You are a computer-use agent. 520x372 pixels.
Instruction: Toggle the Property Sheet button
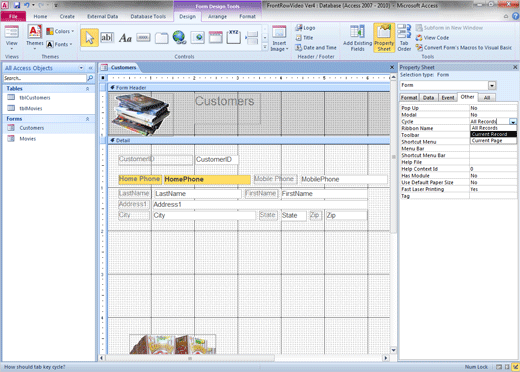(384, 38)
